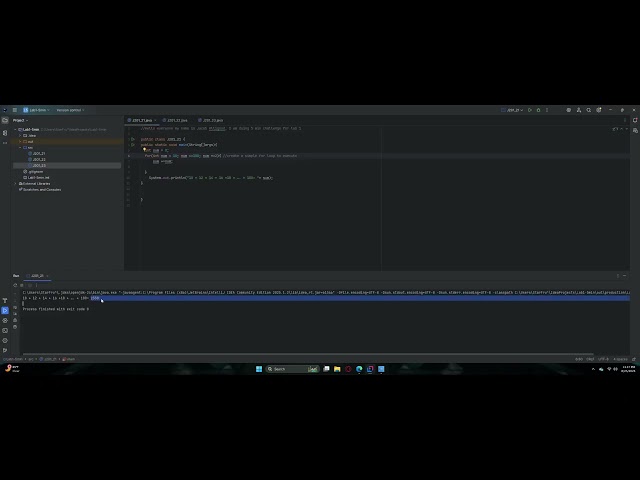Click 'Process finished with exit code 0' text
The image size is (640, 480).
point(56,309)
